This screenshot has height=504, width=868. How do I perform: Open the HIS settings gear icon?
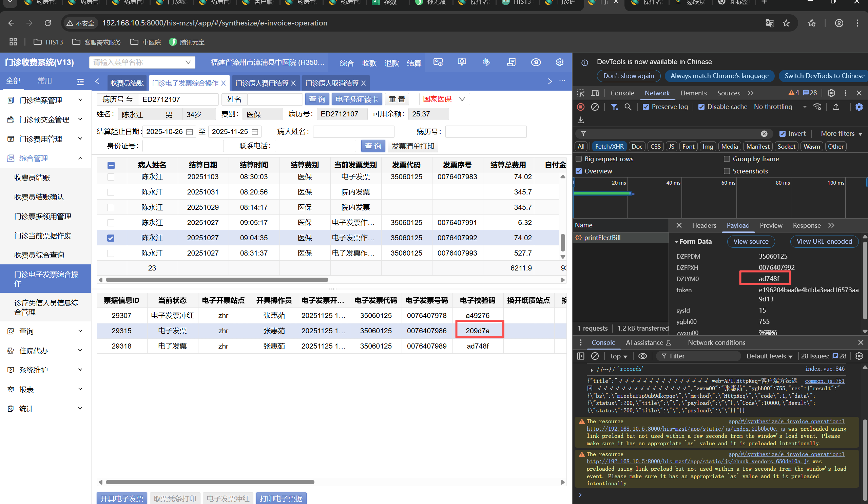pyautogui.click(x=559, y=62)
